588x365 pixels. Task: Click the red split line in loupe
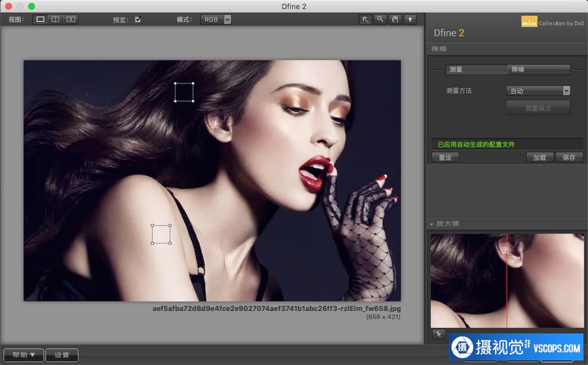coord(507,281)
